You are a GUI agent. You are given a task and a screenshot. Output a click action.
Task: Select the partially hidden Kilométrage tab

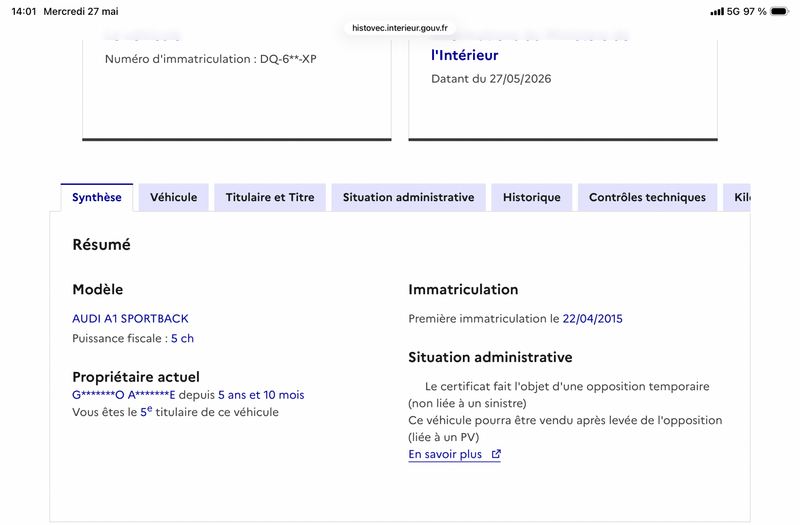point(737,197)
